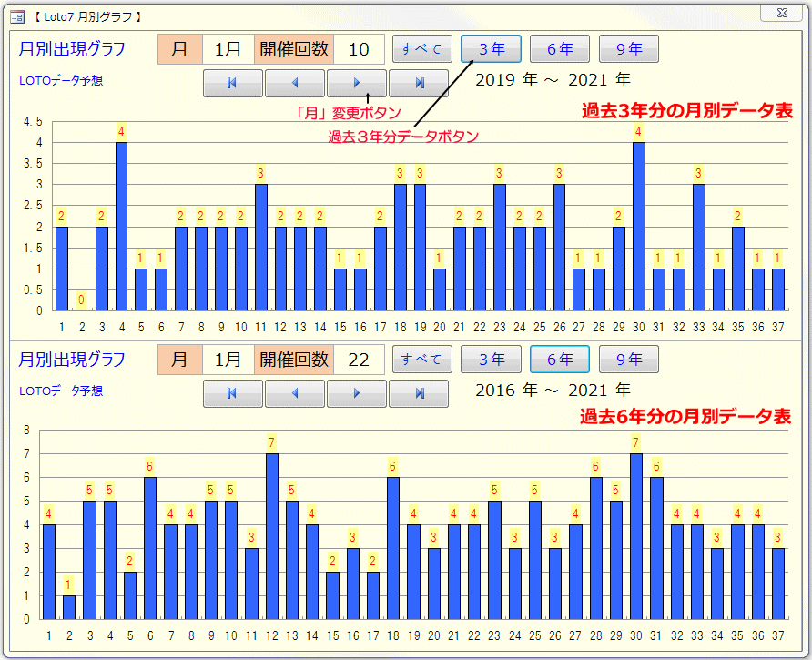Click the upper 月 field showing 1月
Viewport: 812px width, 660px height.
point(228,49)
